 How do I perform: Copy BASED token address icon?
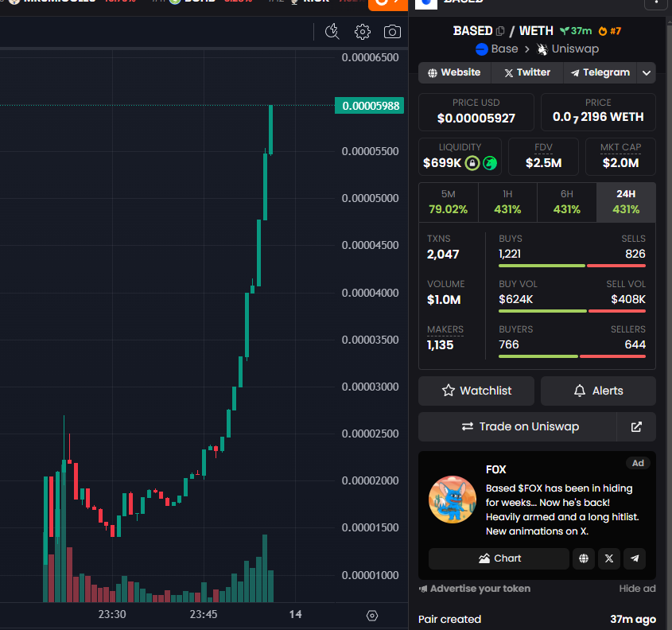point(500,31)
